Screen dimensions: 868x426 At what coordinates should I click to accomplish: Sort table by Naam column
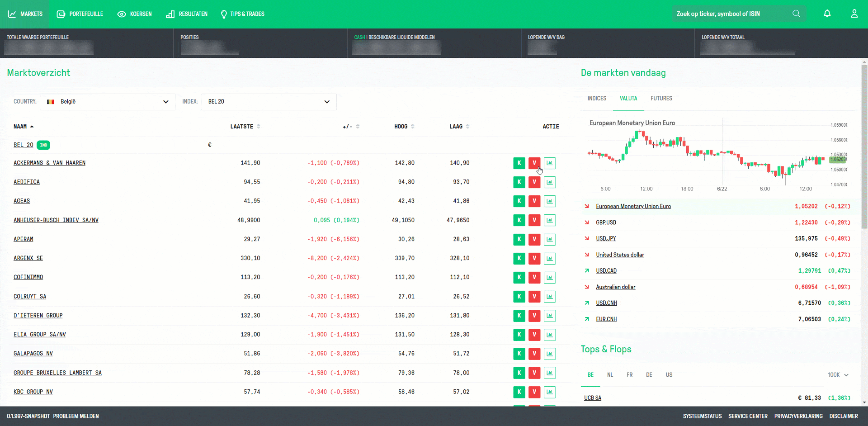pos(24,127)
